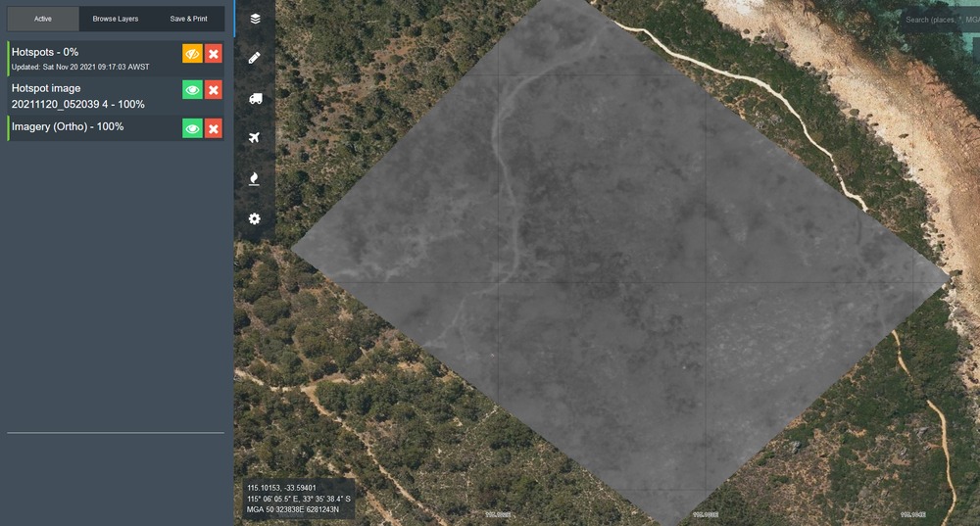Remove the Imagery (Ortho) layer
This screenshot has height=526, width=980.
pos(214,128)
